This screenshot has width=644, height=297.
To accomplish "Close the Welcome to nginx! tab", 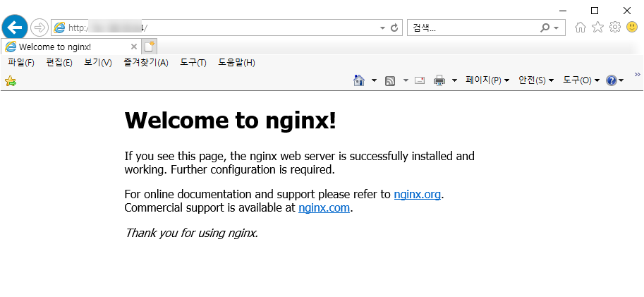I will pyautogui.click(x=134, y=47).
